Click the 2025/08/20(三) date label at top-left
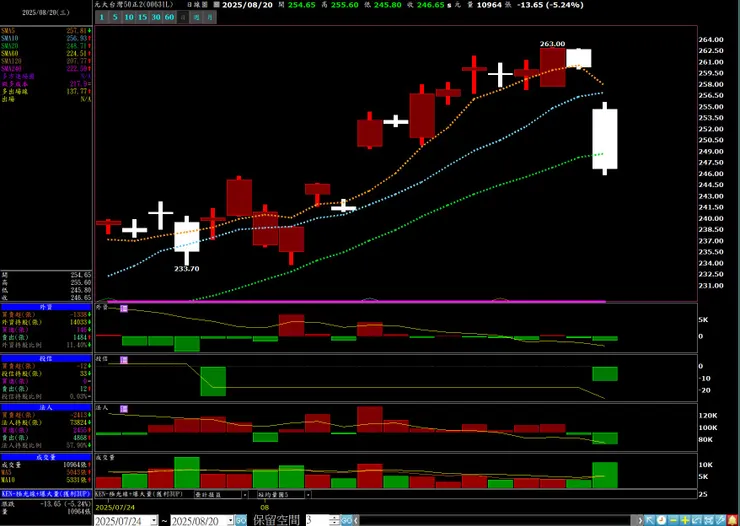Viewport: 740px width, 526px height. click(46, 13)
